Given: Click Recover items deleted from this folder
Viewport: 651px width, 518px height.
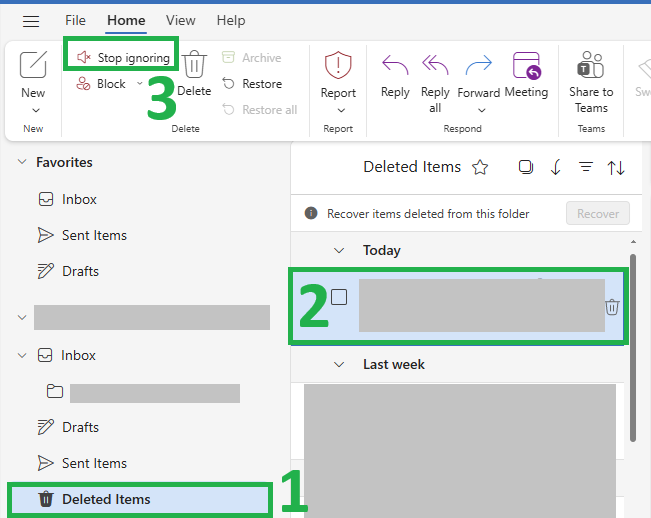Looking at the screenshot, I should tap(428, 214).
